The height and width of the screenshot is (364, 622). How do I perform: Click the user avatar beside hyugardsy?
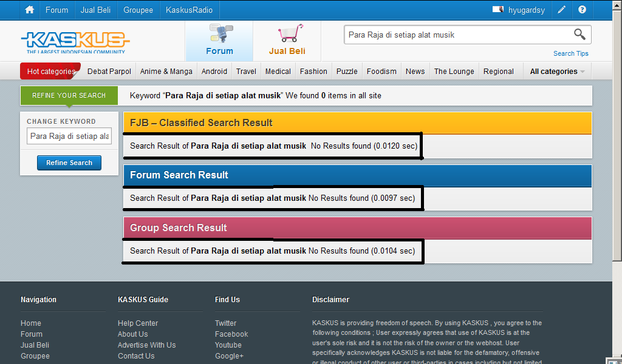pyautogui.click(x=498, y=10)
